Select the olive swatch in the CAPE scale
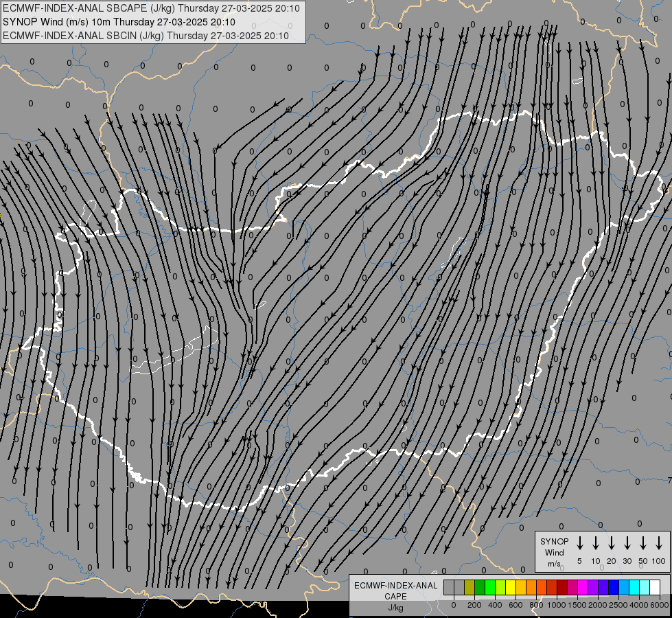Image resolution: width=672 pixels, height=618 pixels. point(470,587)
